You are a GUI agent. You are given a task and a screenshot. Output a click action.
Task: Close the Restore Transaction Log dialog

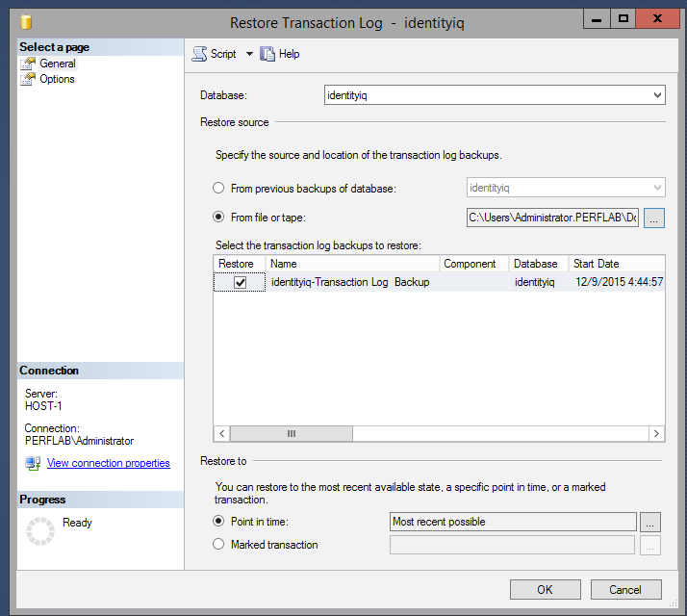click(657, 19)
